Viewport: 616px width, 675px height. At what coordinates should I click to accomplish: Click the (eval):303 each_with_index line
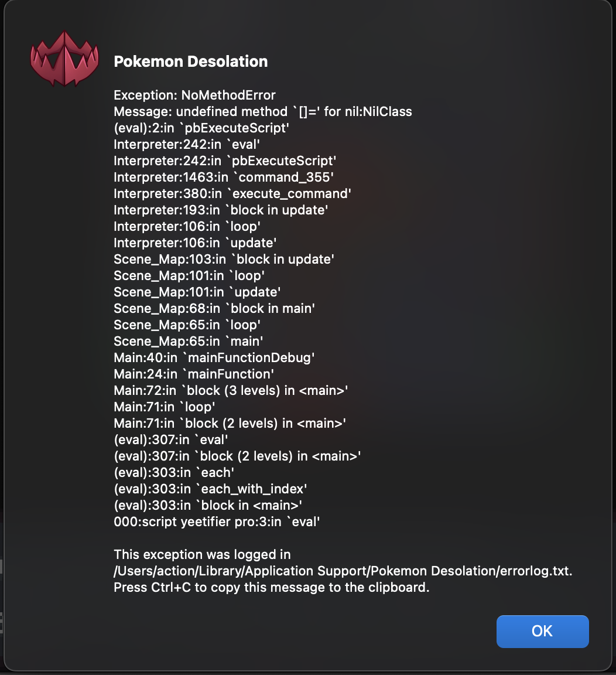point(210,489)
